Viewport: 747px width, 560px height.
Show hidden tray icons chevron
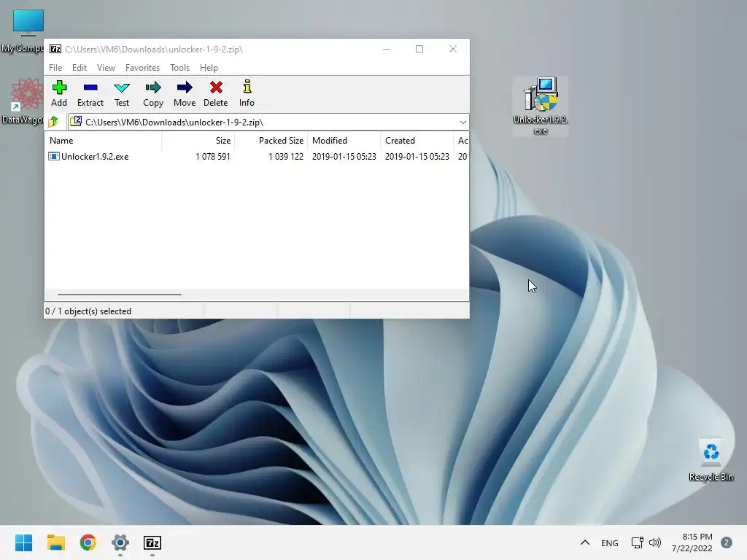click(x=585, y=542)
